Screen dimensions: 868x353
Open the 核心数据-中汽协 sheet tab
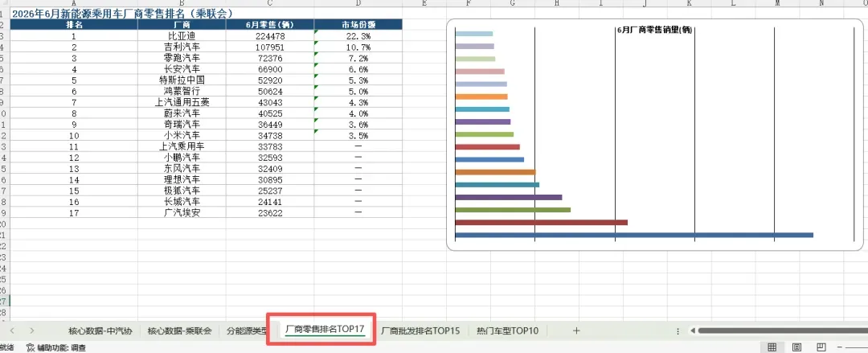pos(100,330)
